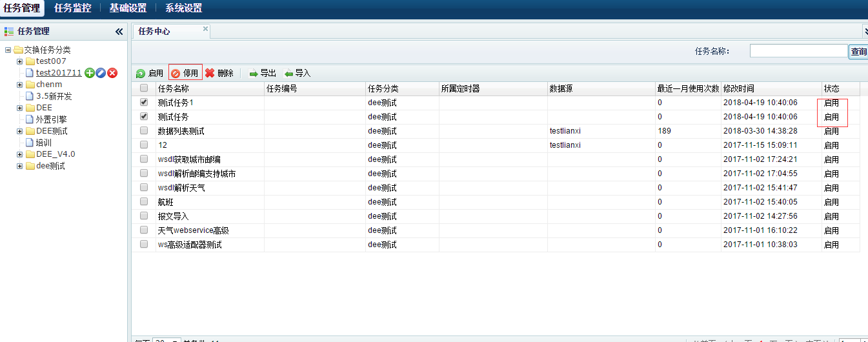Click the 航班 task name cell
This screenshot has width=868, height=342.
tap(165, 202)
